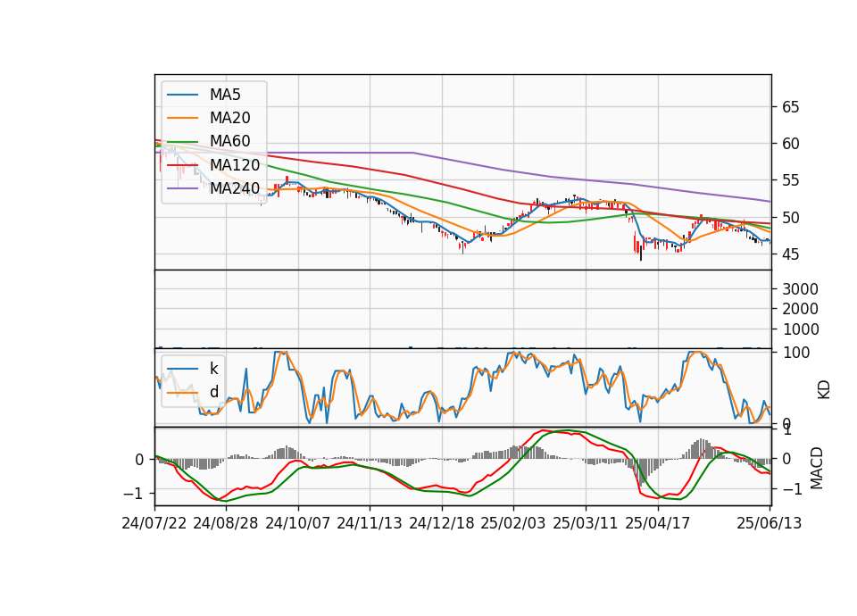
Task: Click the purple MA240 legend line sample
Action: pos(182,188)
